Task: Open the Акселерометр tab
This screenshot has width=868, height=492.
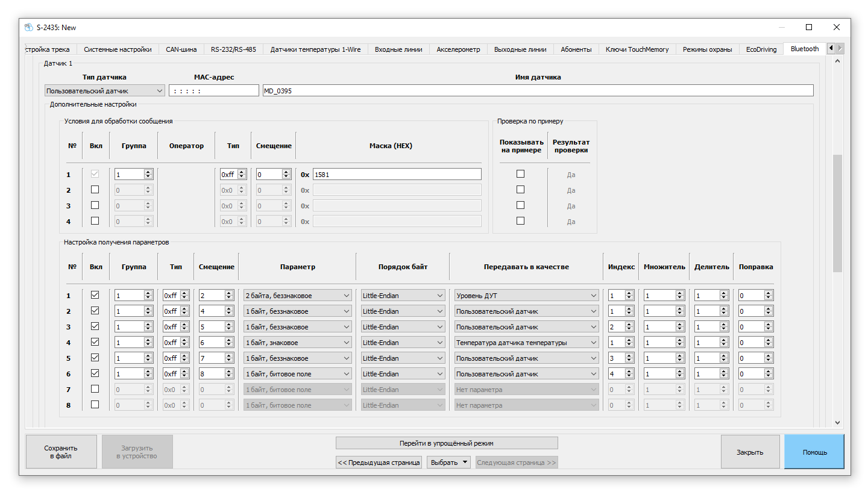Action: pyautogui.click(x=458, y=49)
